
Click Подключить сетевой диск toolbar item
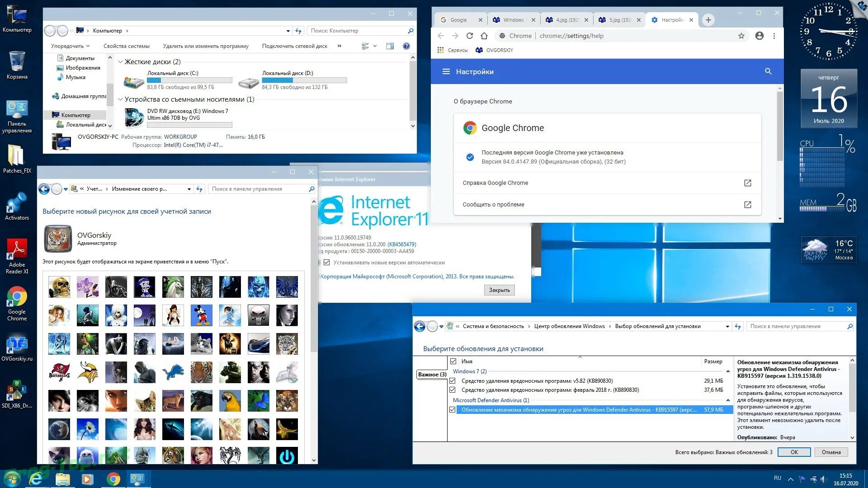coord(295,46)
